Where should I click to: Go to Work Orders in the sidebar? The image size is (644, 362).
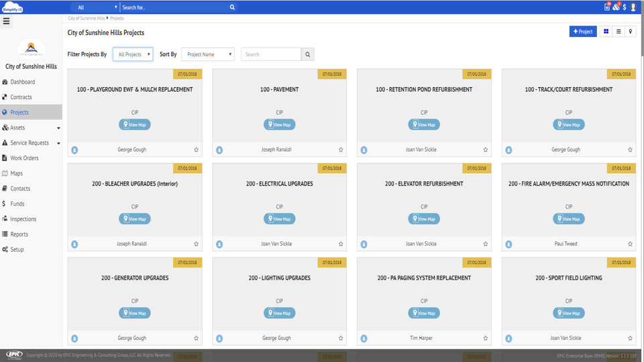point(24,158)
